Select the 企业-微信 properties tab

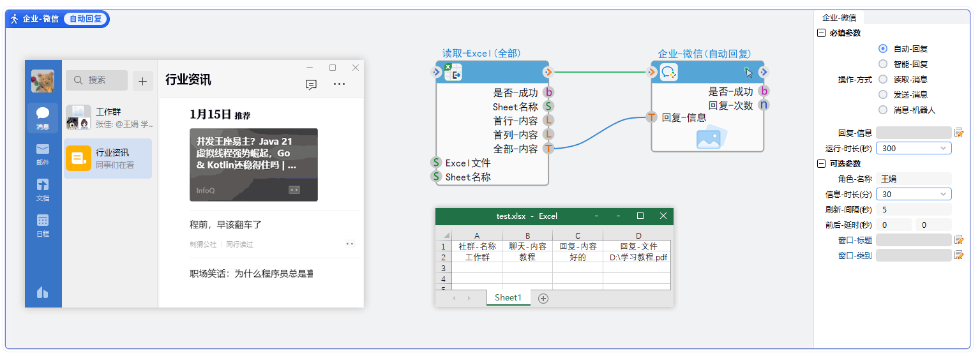pos(839,18)
